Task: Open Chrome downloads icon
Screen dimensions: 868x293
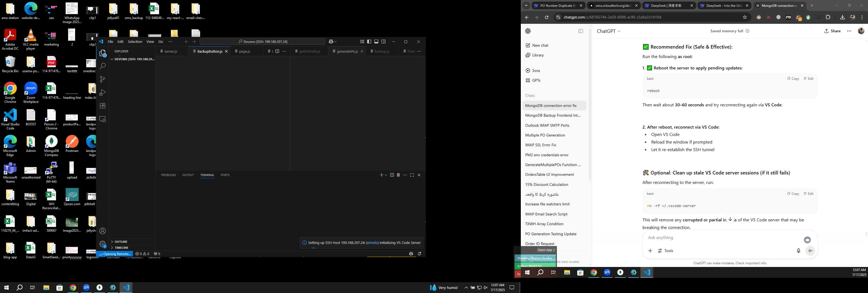Action: tap(843, 17)
